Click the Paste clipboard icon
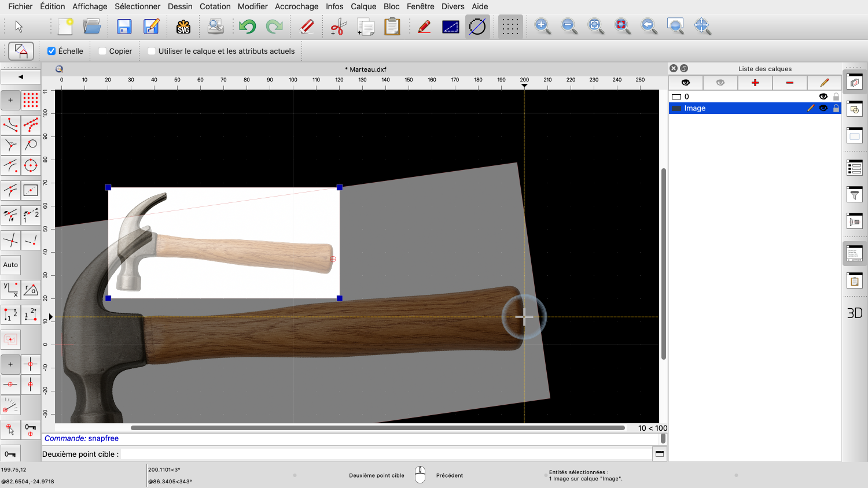 (392, 27)
